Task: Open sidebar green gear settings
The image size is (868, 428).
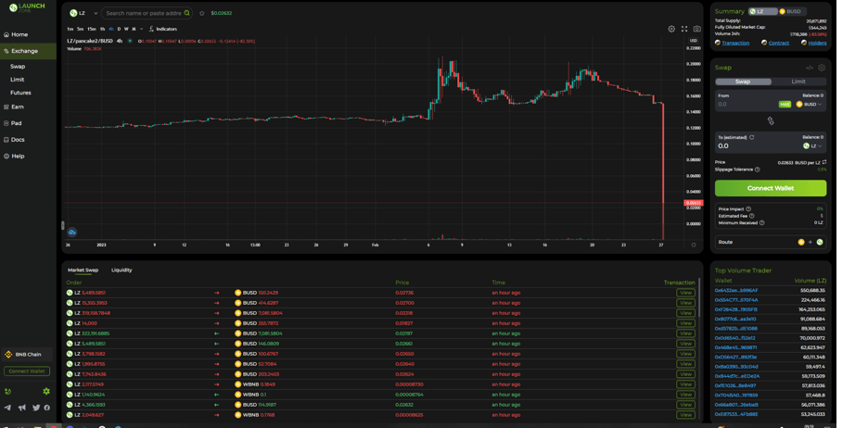Action: point(46,391)
